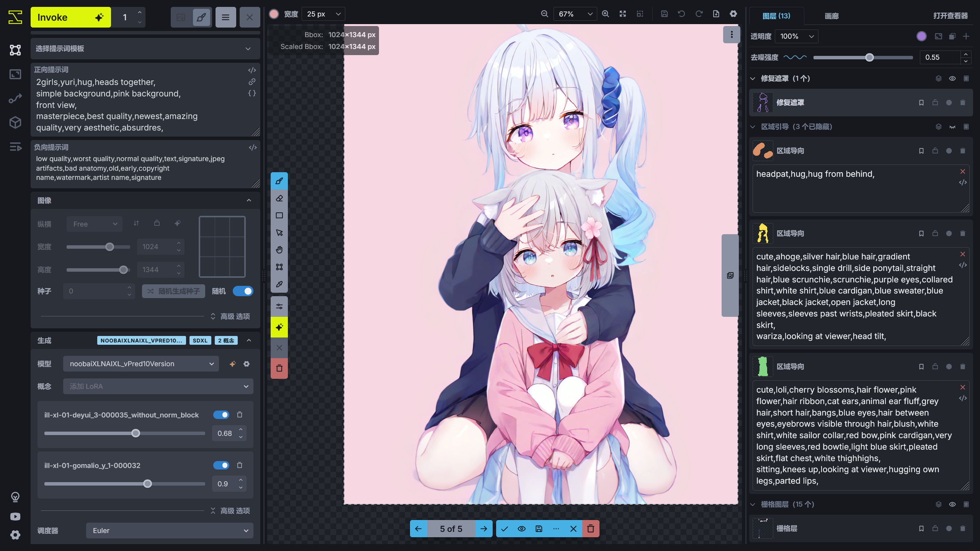Click the Undo icon above the canvas
980x551 pixels.
pyautogui.click(x=681, y=13)
